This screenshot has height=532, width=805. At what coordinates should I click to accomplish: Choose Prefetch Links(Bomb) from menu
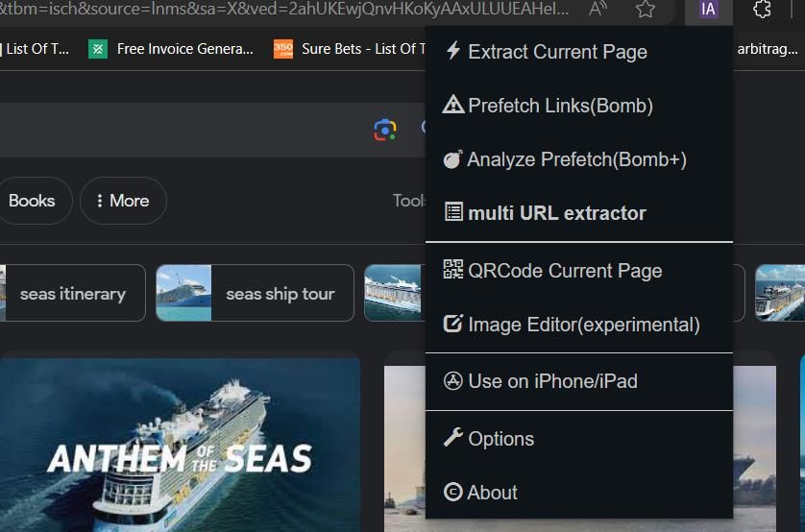coord(560,106)
